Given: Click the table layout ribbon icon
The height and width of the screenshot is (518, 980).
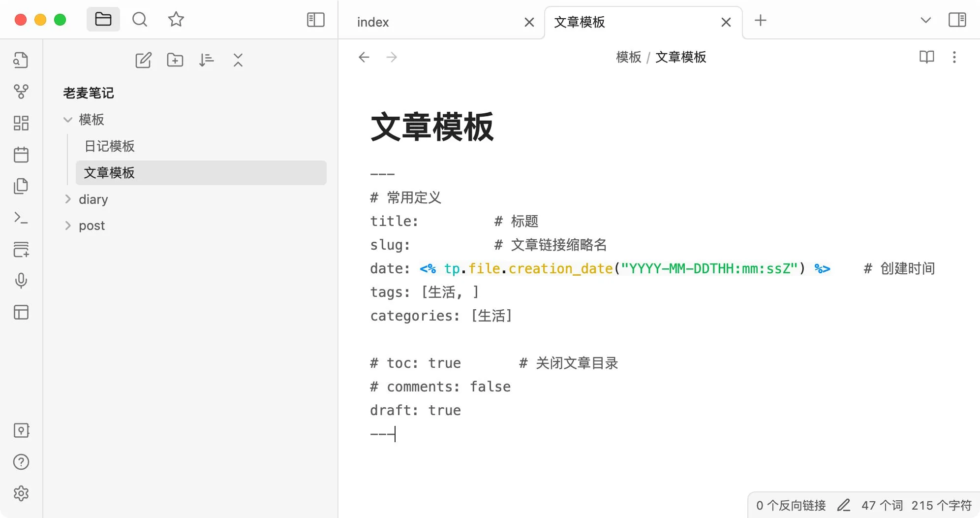Looking at the screenshot, I should point(21,312).
